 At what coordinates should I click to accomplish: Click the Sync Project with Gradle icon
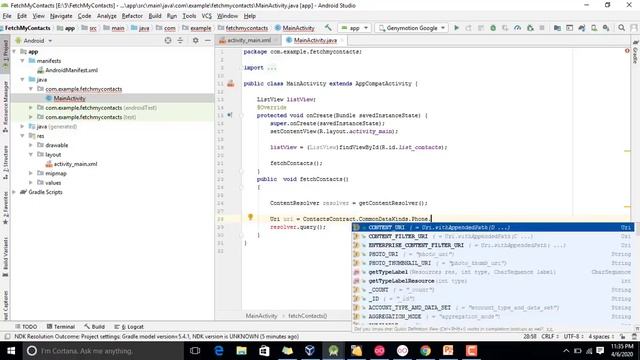[x=582, y=28]
